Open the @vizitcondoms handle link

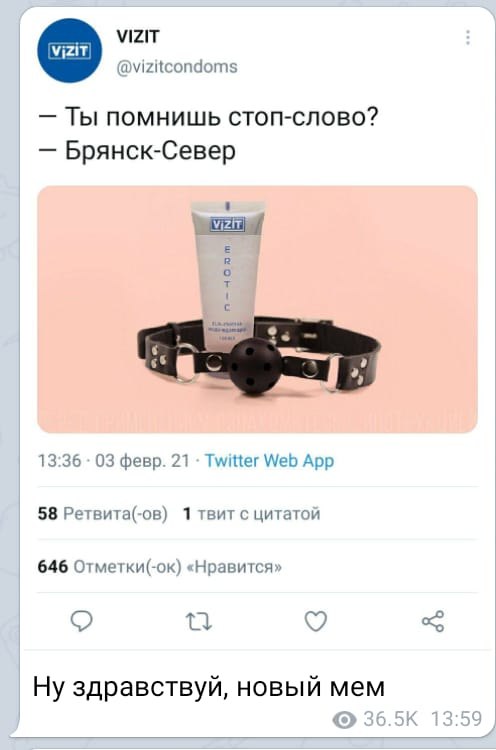point(177,66)
